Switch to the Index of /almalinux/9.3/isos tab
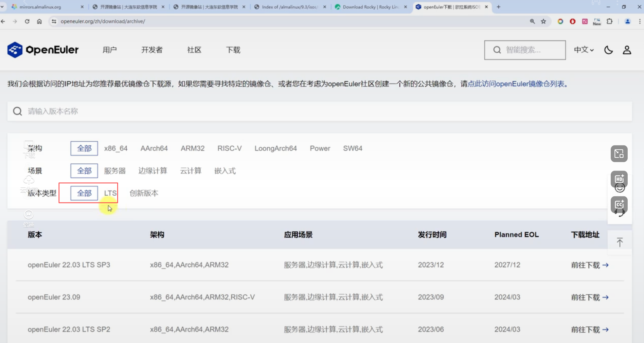 coord(290,7)
